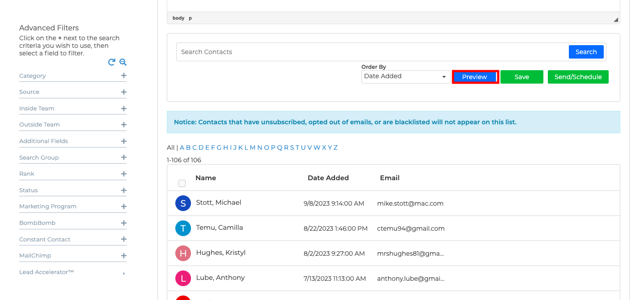Expand the MailChimp filter plus

124,256
